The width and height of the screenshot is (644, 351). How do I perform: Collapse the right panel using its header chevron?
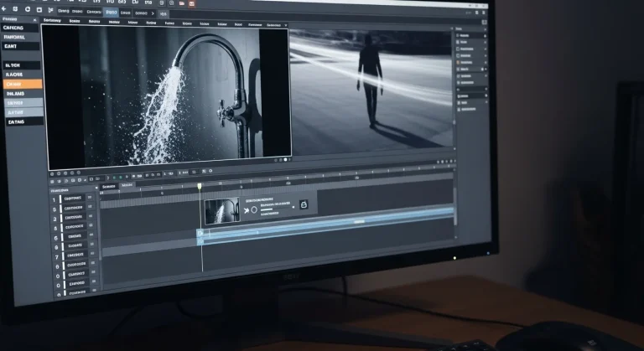click(485, 29)
